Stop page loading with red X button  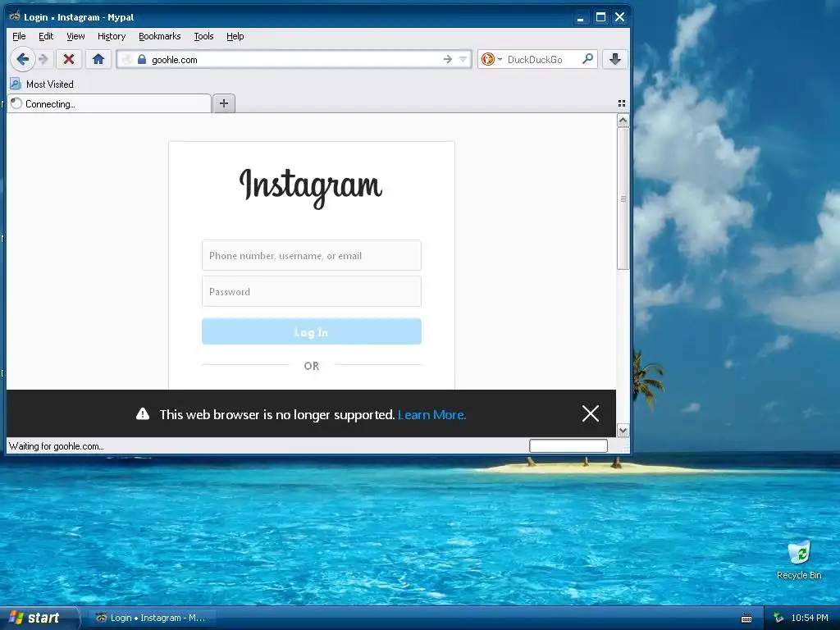point(69,59)
